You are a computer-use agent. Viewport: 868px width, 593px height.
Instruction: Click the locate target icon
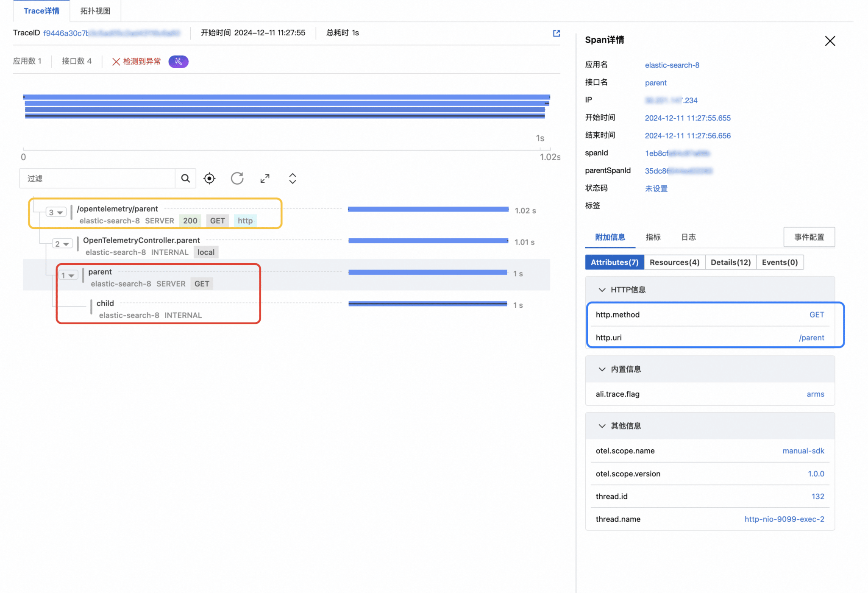[x=209, y=178]
